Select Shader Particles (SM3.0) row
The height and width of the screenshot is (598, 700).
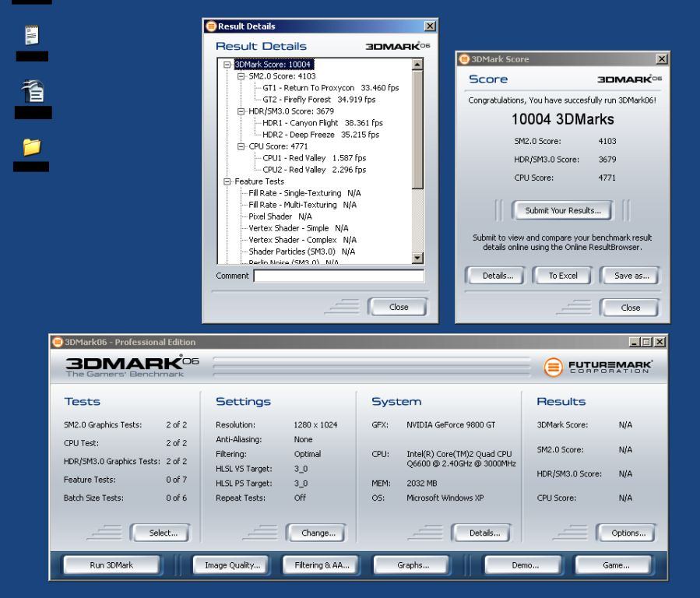click(302, 252)
